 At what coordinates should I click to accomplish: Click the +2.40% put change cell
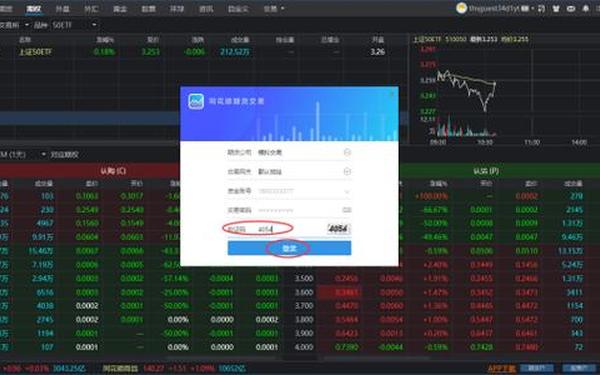click(x=435, y=264)
